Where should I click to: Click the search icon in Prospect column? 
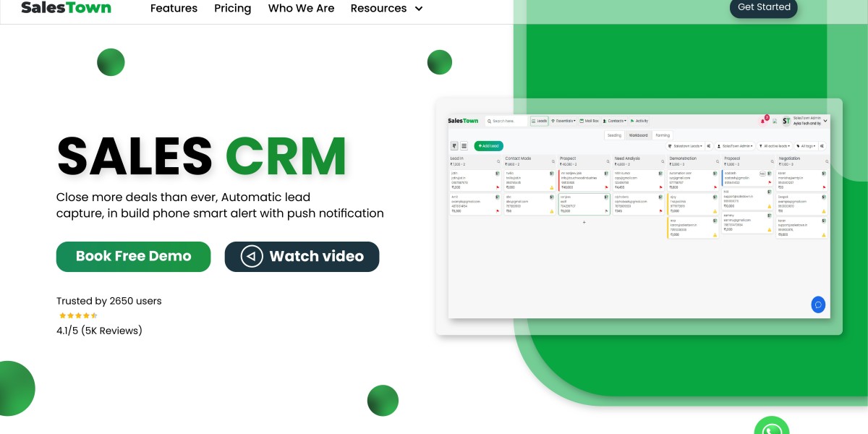(x=608, y=161)
